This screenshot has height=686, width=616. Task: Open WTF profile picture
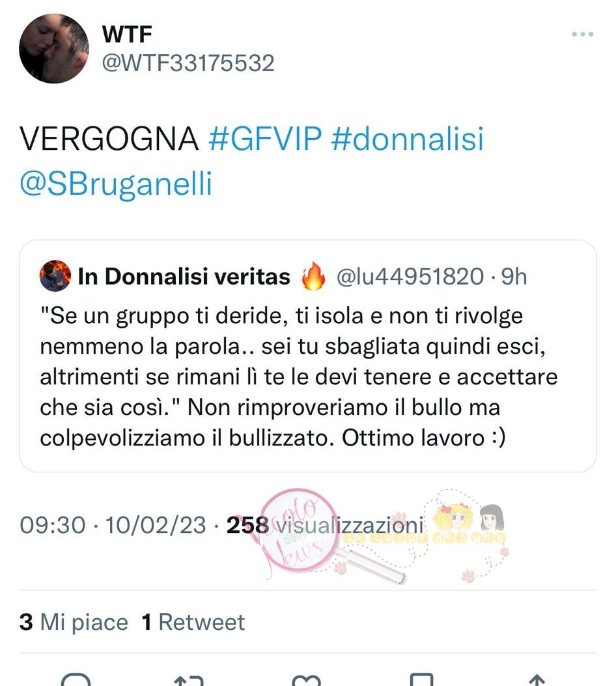coord(54,49)
